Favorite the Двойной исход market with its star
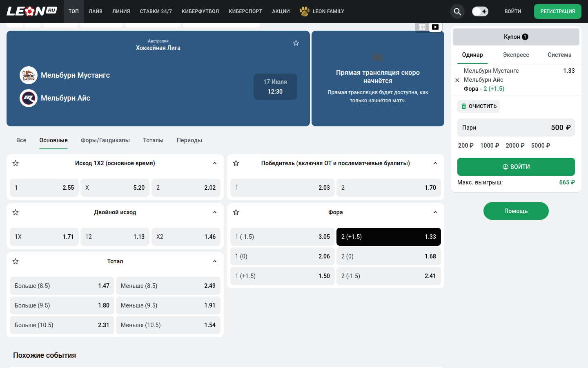Viewport: 588px width, 368px height. (x=16, y=212)
